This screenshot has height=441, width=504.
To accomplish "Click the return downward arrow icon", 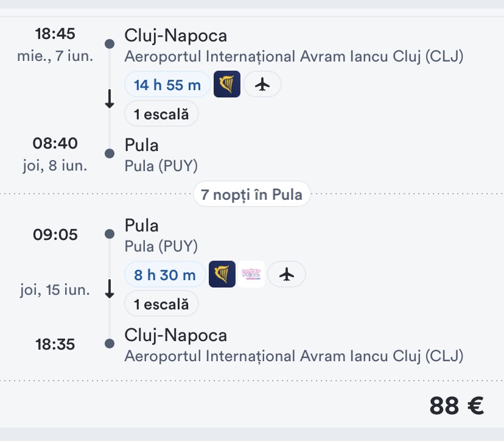I will coord(110,289).
